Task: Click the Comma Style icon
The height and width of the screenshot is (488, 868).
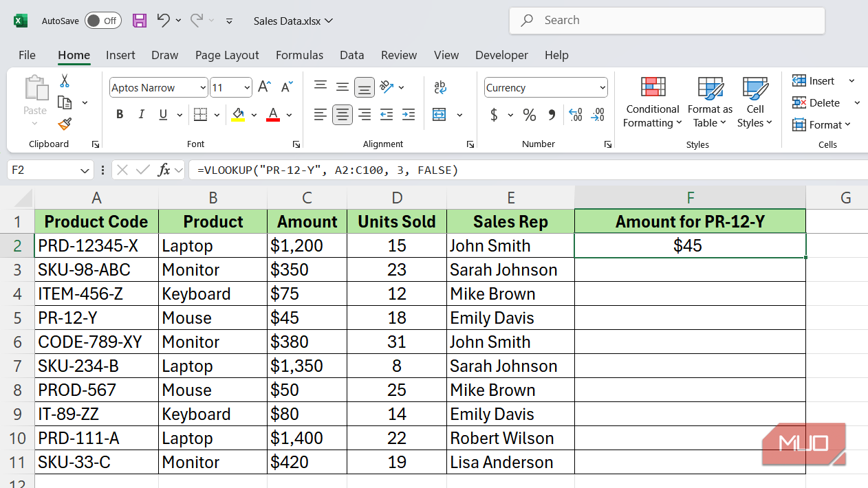Action: click(552, 115)
